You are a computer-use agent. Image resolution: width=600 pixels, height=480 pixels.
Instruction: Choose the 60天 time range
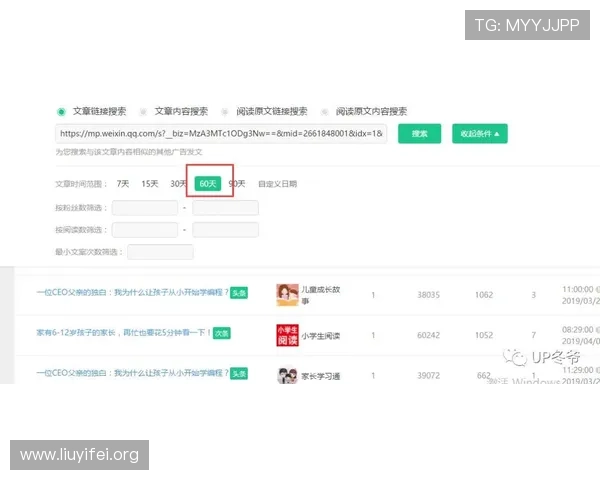(208, 184)
